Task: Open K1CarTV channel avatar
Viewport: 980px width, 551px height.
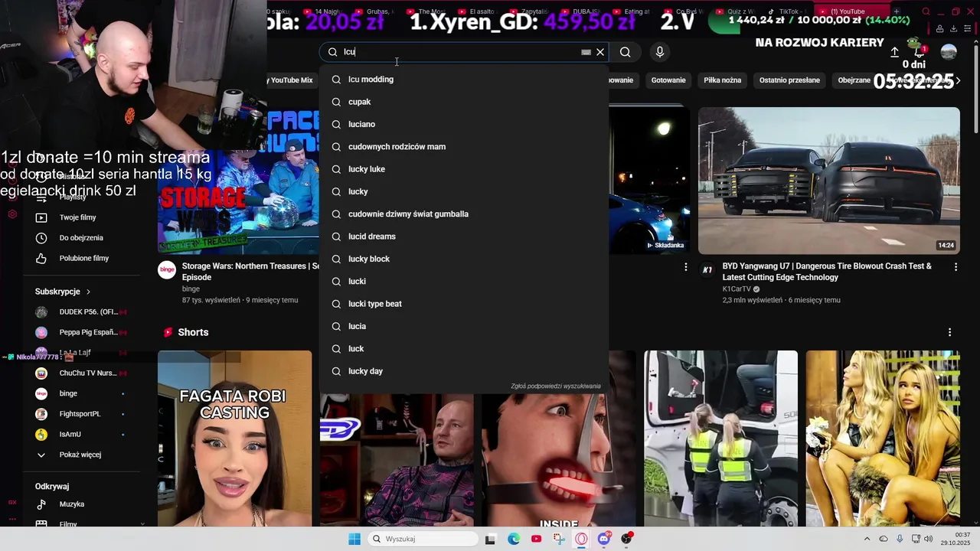Action: click(x=707, y=269)
